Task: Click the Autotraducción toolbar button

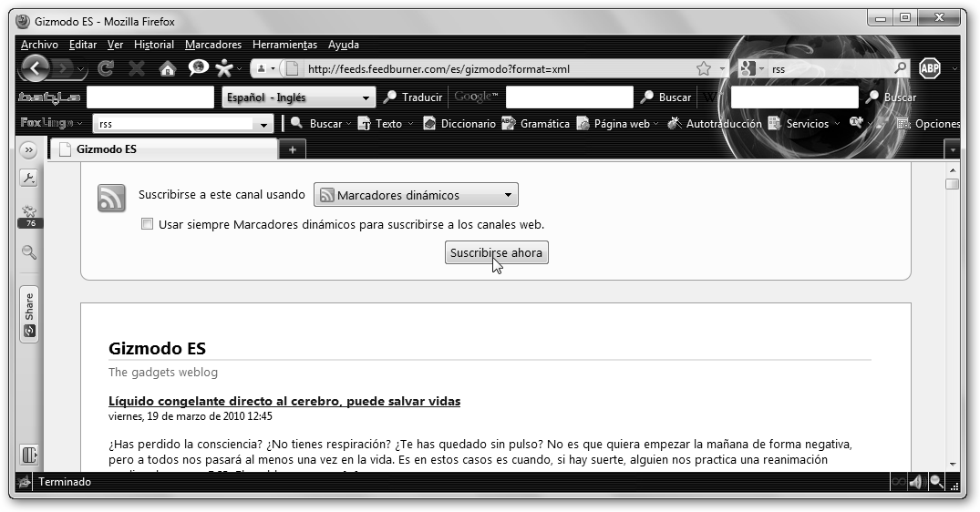Action: (x=715, y=124)
